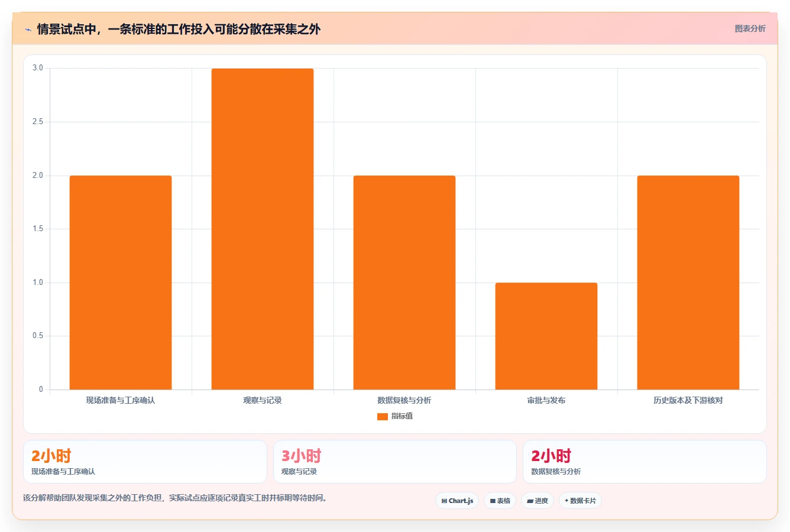
Task: Select the 现场准备与工序确认 bar in chart
Action: point(121,283)
